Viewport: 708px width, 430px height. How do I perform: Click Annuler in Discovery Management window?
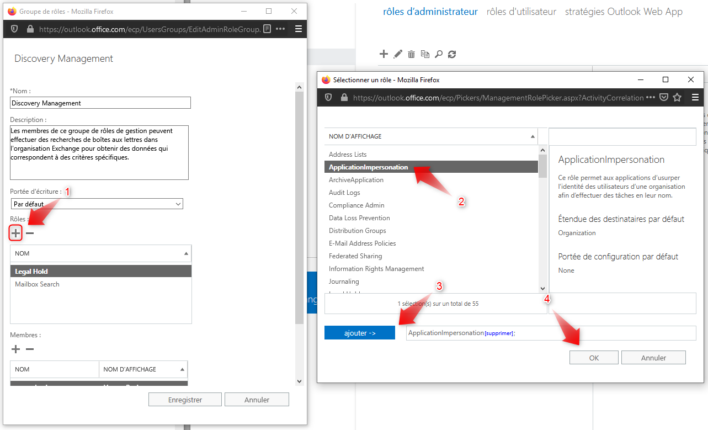coord(256,400)
